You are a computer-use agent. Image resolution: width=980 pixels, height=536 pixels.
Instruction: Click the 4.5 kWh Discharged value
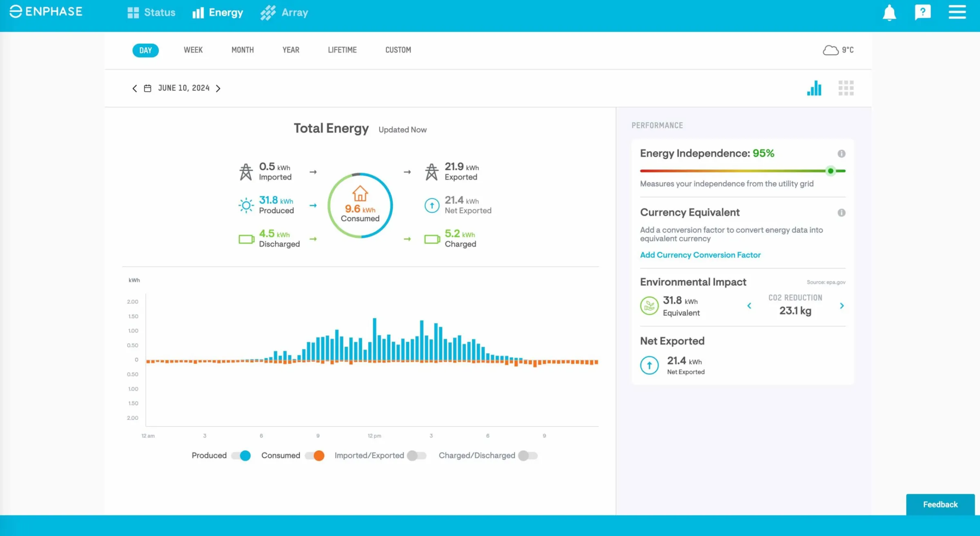pos(274,234)
